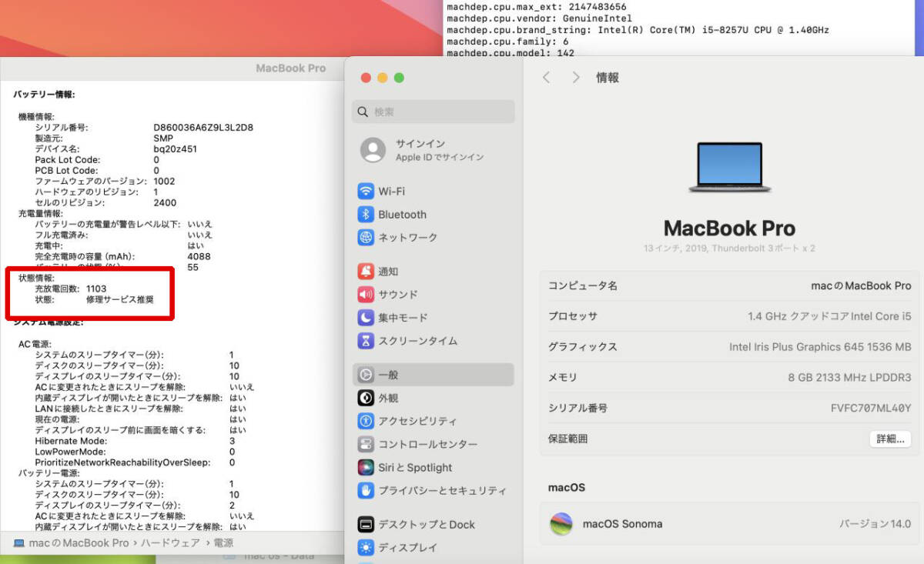Click the Apple ID avatar icon
The image size is (924, 564).
[373, 150]
